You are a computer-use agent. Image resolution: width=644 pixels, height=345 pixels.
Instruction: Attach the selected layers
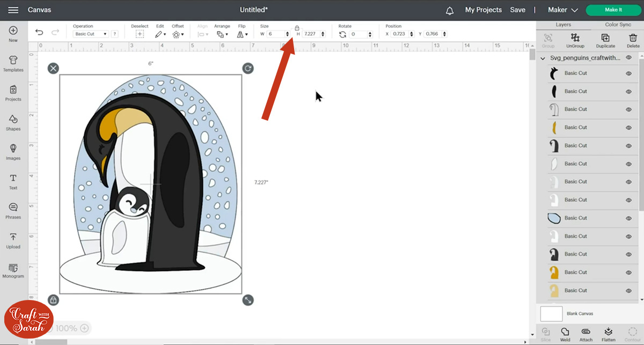coord(586,334)
